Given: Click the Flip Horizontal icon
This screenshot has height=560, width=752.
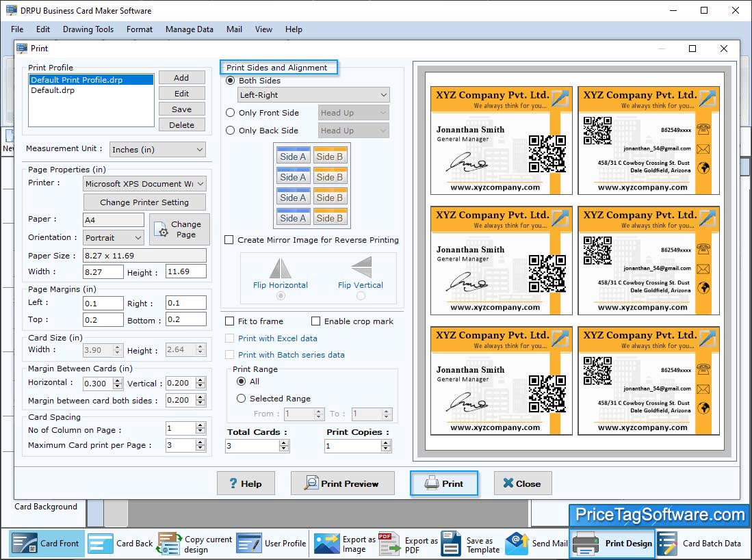Looking at the screenshot, I should (280, 268).
